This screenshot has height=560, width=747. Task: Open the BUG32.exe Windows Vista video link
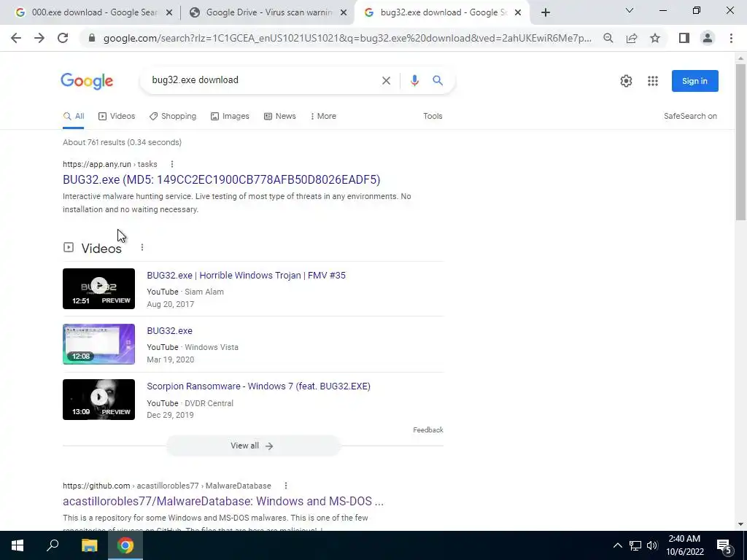click(169, 331)
